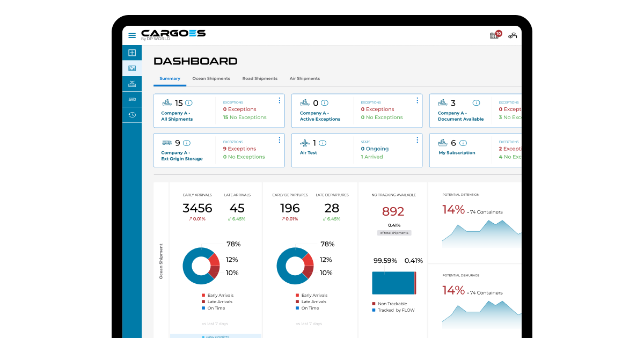
Task: Open the sidebar ocean ship icon
Action: click(x=132, y=84)
